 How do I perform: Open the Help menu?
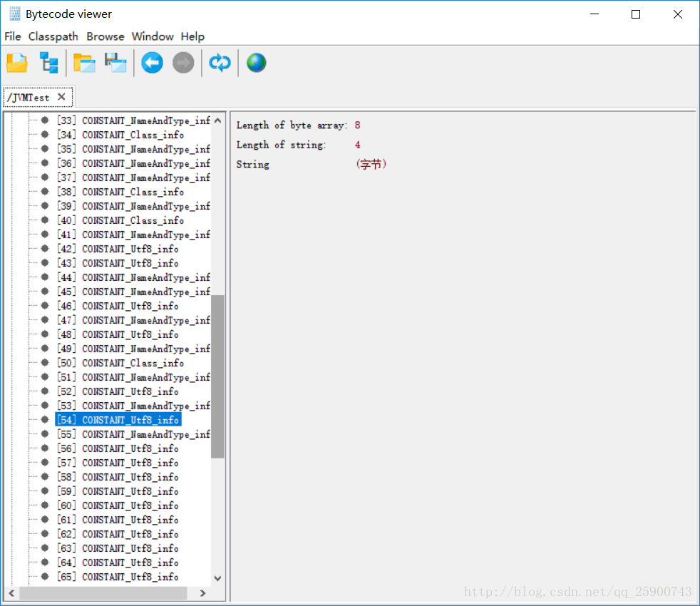click(192, 36)
